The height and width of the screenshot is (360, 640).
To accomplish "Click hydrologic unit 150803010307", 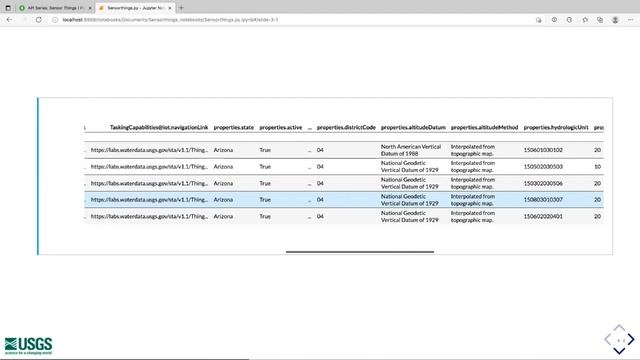I will pyautogui.click(x=543, y=200).
